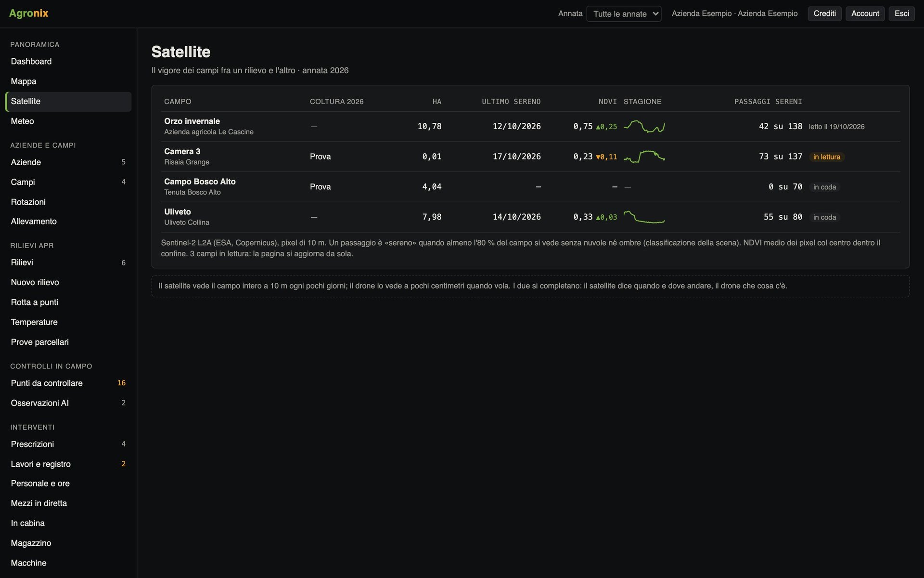The image size is (924, 578).
Task: Open the Orzo invernale field row
Action: (x=530, y=127)
